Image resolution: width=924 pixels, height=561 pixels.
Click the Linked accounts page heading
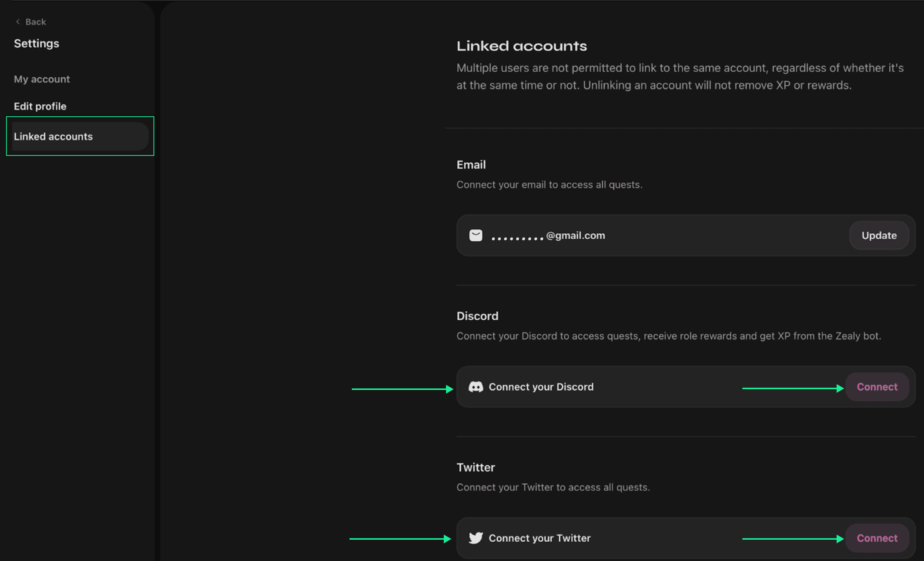[521, 46]
